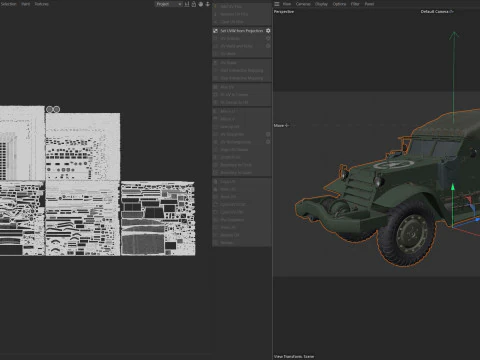Click the Boundary to Square command
This screenshot has width=480, height=360.
point(242,172)
